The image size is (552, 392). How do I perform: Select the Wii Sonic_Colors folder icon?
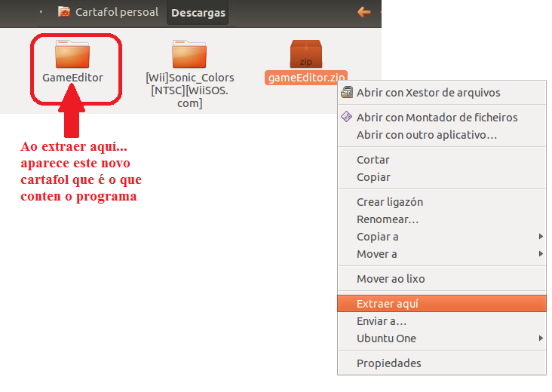189,54
